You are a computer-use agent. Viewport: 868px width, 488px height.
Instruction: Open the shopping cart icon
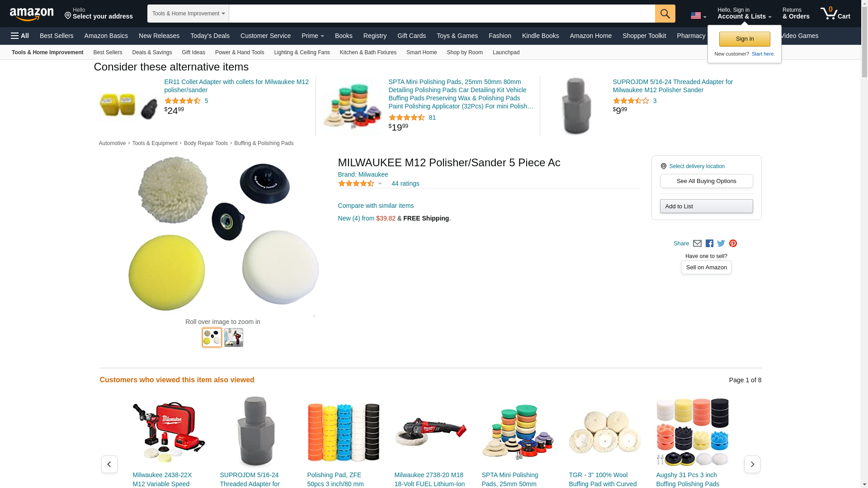(x=835, y=14)
